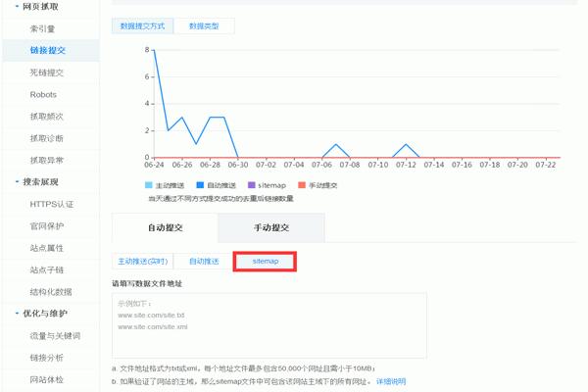Open HTTPS认证 in the sidebar

[x=52, y=204]
